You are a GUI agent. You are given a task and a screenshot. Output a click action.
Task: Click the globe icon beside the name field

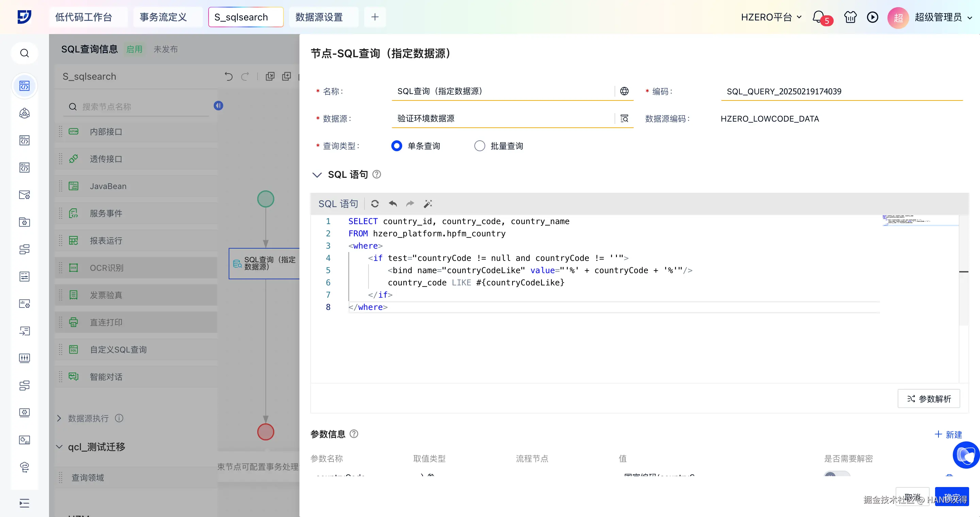(x=624, y=91)
